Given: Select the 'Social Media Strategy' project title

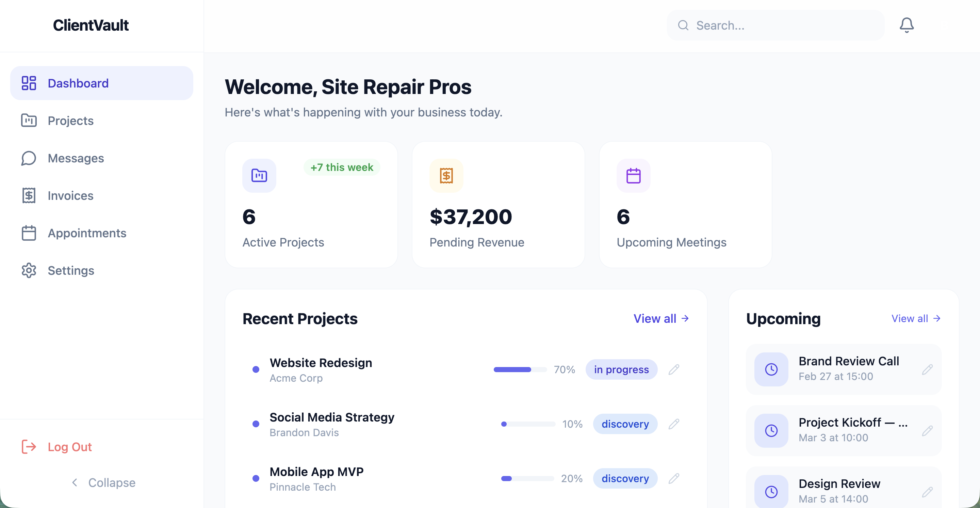Looking at the screenshot, I should point(332,417).
